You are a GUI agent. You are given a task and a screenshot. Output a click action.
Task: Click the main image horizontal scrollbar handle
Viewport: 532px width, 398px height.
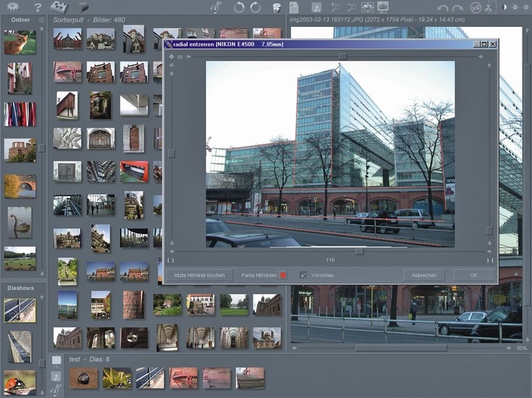(401, 348)
